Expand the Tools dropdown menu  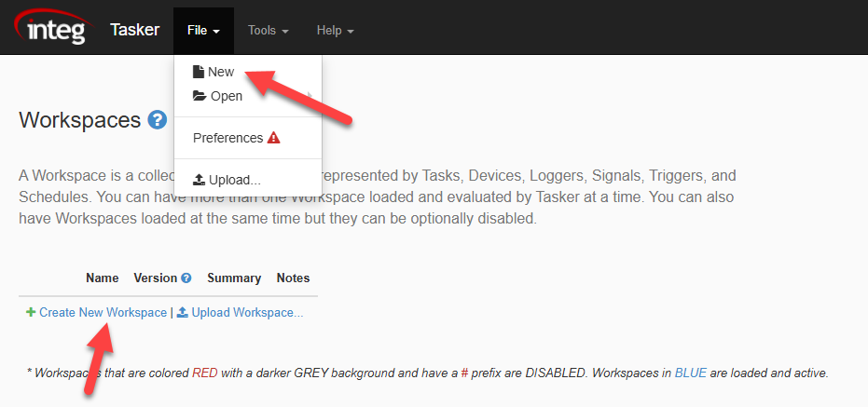[x=268, y=31]
